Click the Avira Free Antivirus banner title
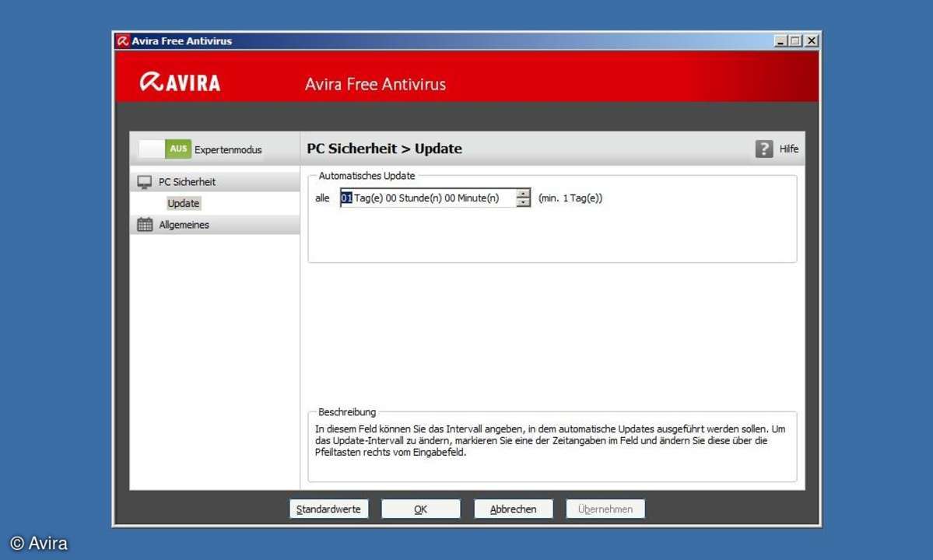Image resolution: width=933 pixels, height=560 pixels. (x=375, y=84)
